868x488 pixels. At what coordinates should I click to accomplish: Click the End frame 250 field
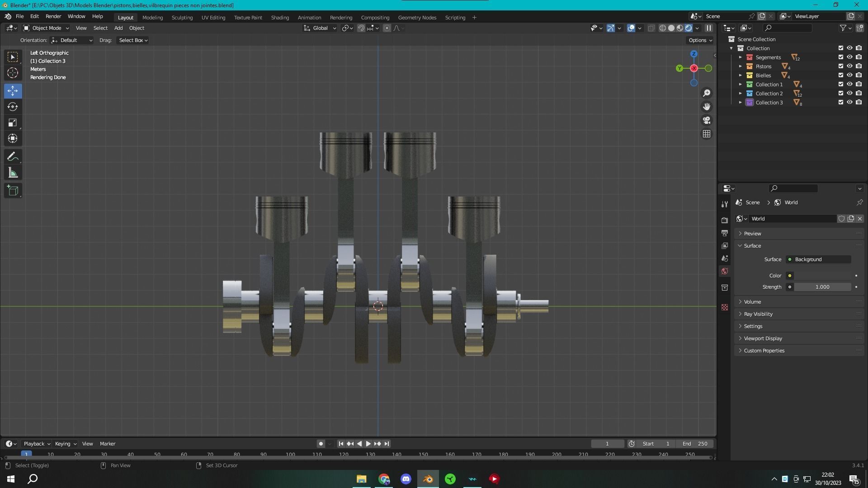coord(696,444)
